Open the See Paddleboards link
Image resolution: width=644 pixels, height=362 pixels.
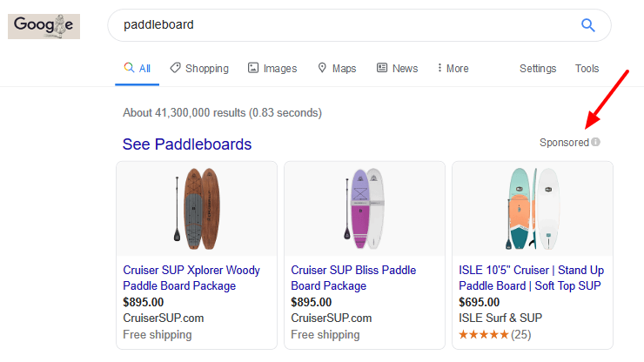click(187, 144)
